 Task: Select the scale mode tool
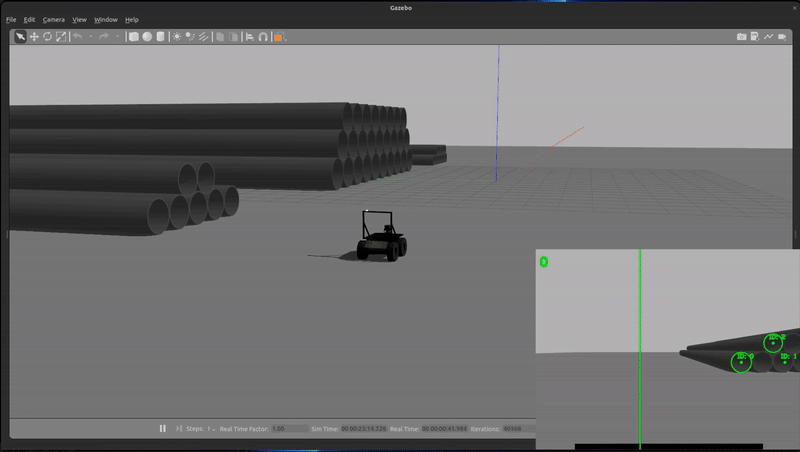click(60, 37)
